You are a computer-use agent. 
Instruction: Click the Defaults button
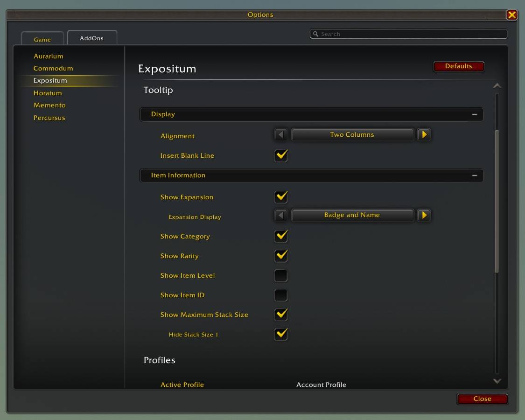pos(459,66)
